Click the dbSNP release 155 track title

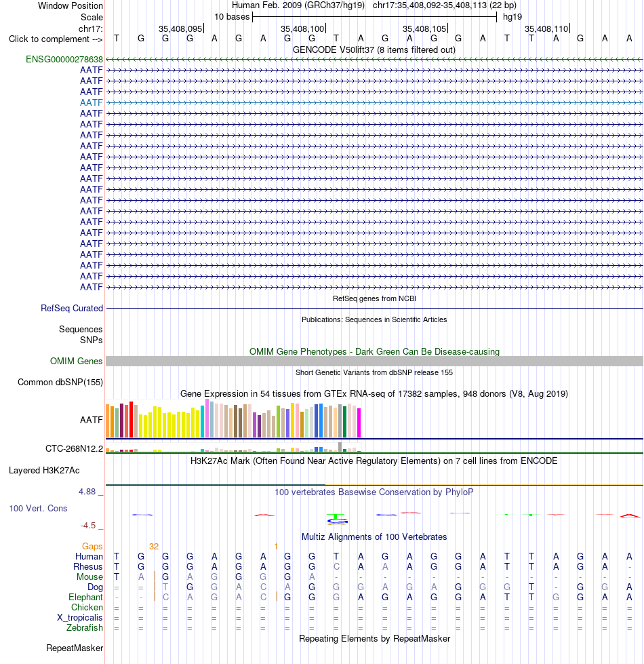[374, 372]
